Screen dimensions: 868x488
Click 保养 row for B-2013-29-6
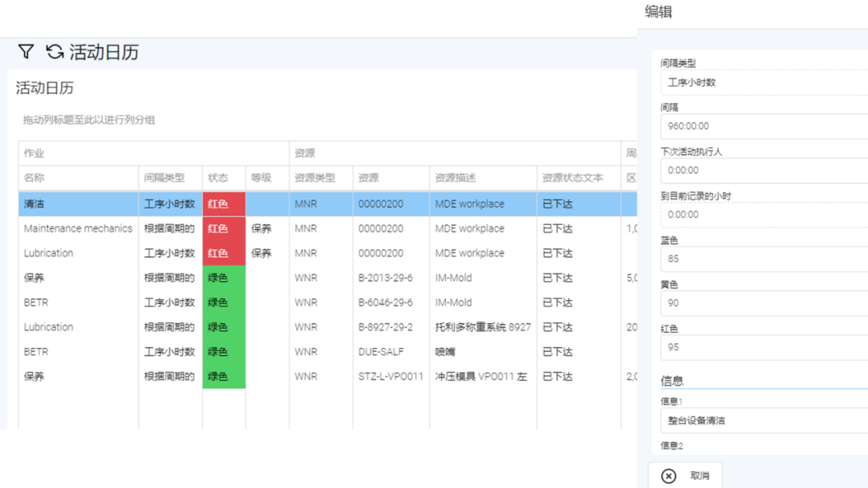click(328, 277)
